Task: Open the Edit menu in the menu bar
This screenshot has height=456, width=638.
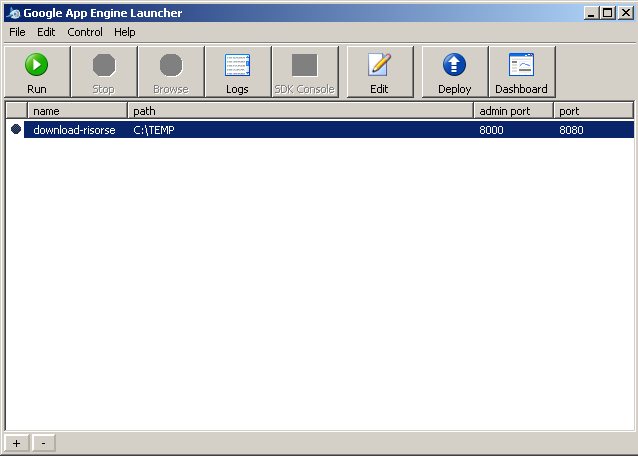Action: (46, 32)
